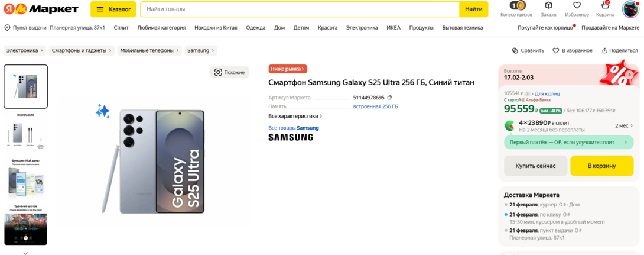Click the Найти товары search field
The image size is (644, 255).
coord(301,9)
